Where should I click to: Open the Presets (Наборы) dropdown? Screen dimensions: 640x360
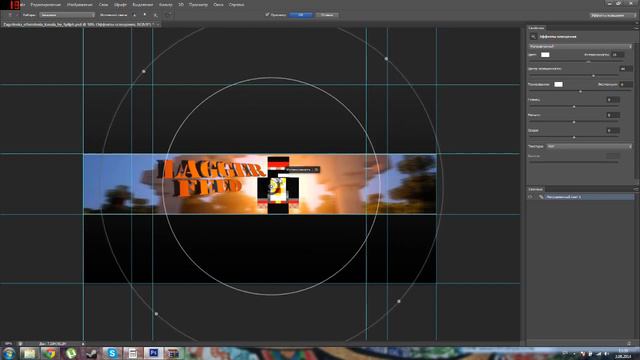coord(67,15)
